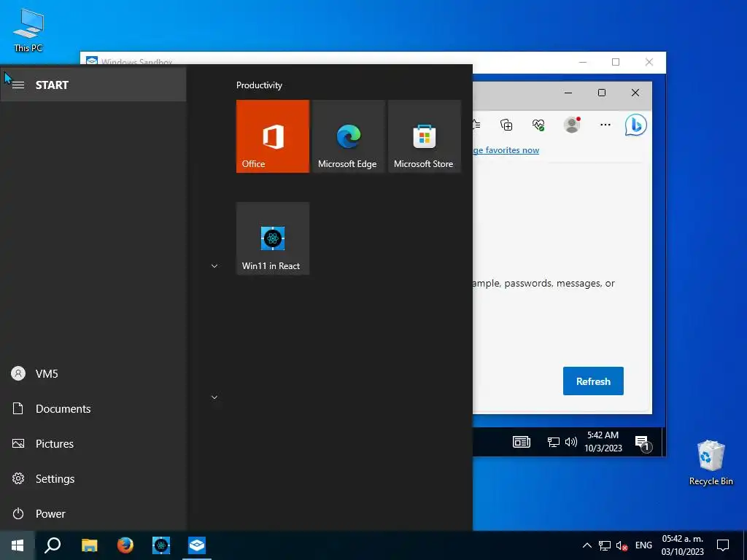Click the Sandbox network tray icon

click(553, 442)
